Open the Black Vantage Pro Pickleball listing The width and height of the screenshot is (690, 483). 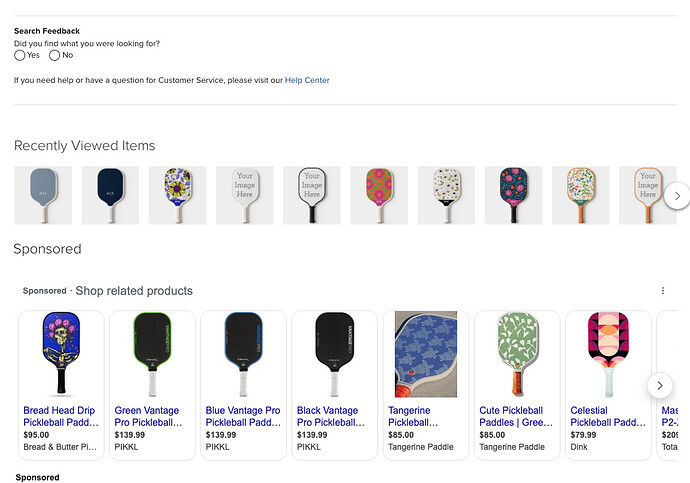tap(330, 416)
